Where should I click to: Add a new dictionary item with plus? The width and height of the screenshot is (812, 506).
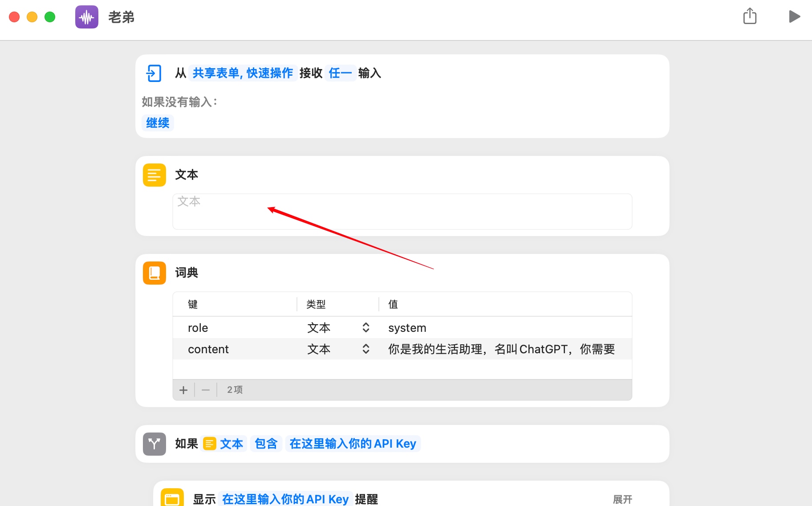[183, 390]
